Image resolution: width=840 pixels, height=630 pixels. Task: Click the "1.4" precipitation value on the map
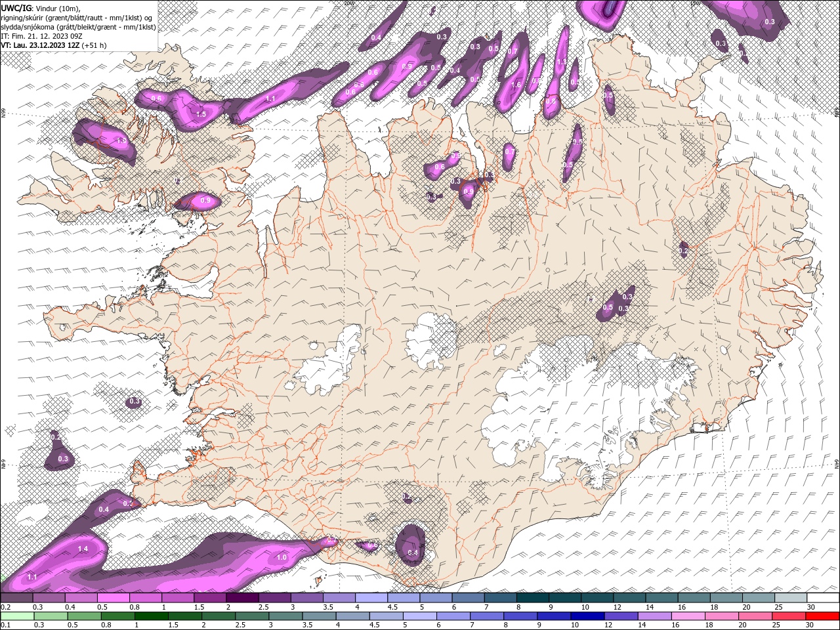(83, 549)
